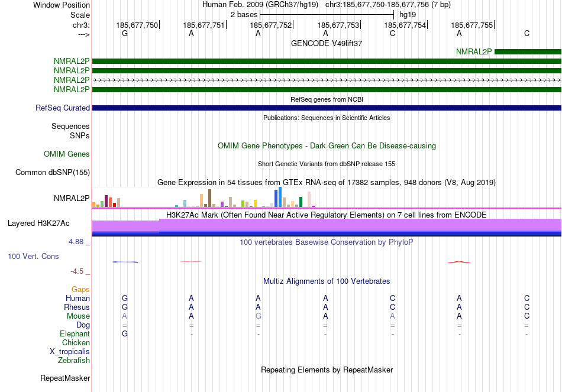The width and height of the screenshot is (562, 392).
Task: Open the OMIM Gene Phenotypes track title
Action: pyautogui.click(x=327, y=146)
